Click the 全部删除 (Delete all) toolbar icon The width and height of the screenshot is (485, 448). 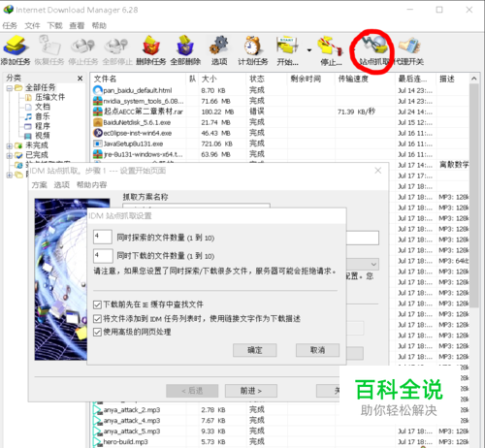click(x=185, y=50)
